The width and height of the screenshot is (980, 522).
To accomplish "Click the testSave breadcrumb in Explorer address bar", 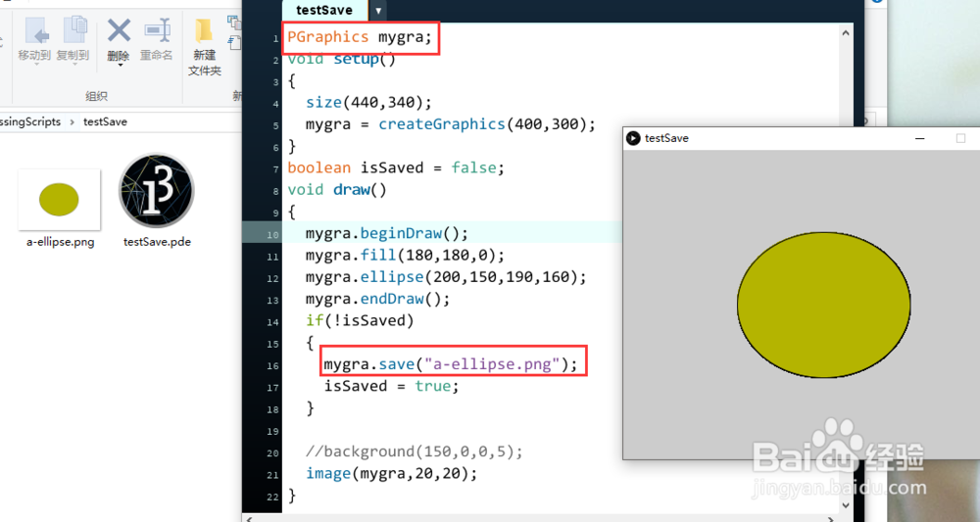I will click(x=105, y=121).
